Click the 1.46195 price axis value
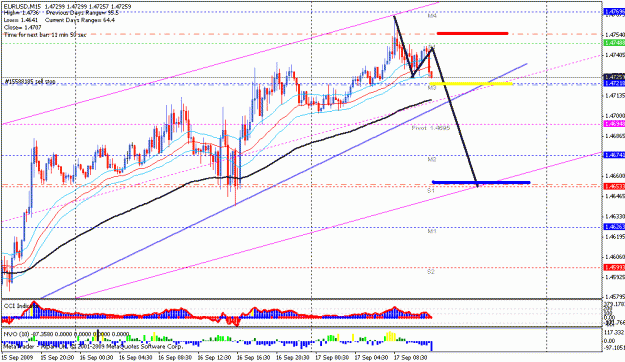The image size is (625, 362). (615, 237)
